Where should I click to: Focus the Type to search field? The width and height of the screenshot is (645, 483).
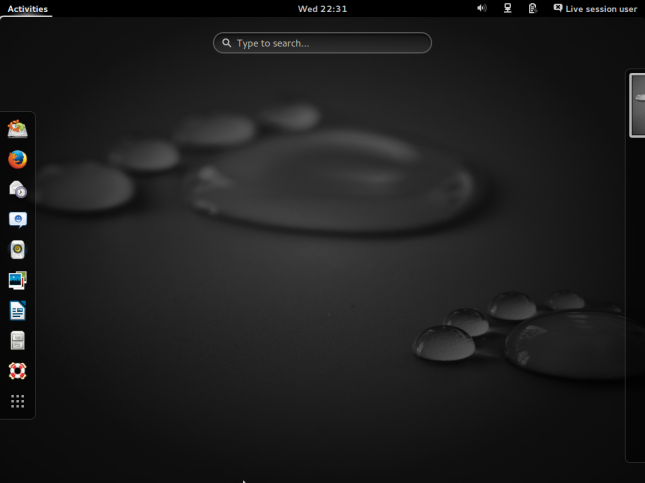click(x=322, y=43)
